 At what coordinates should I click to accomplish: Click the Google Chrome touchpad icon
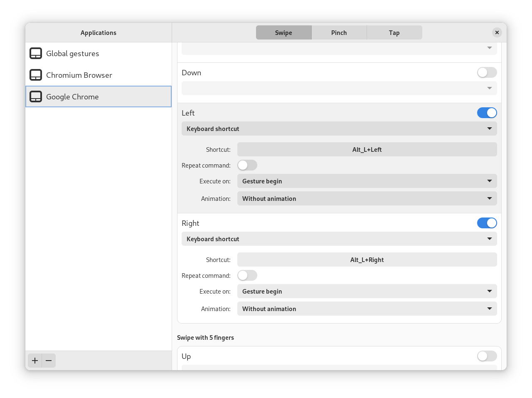point(36,96)
